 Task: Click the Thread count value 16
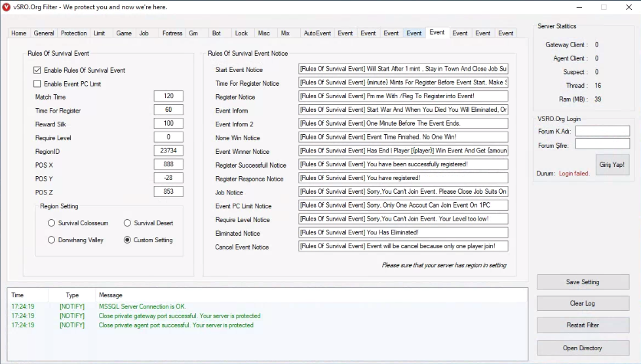pos(598,85)
